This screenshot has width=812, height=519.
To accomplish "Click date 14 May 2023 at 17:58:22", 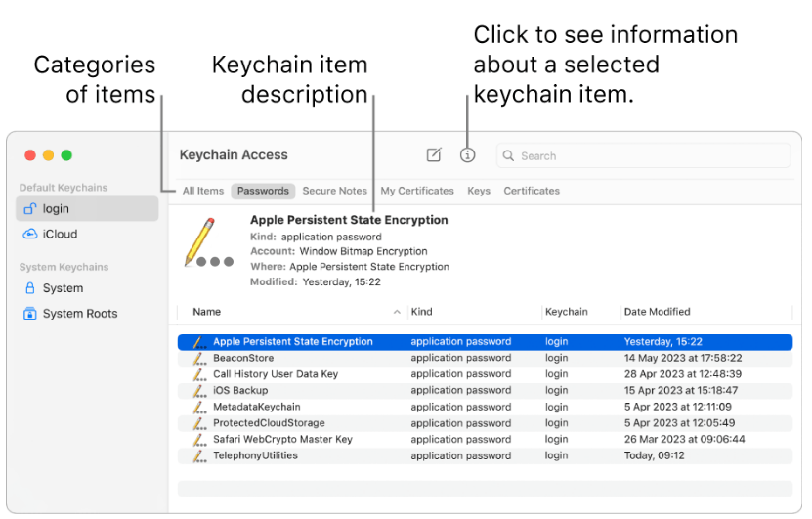I will tap(683, 358).
